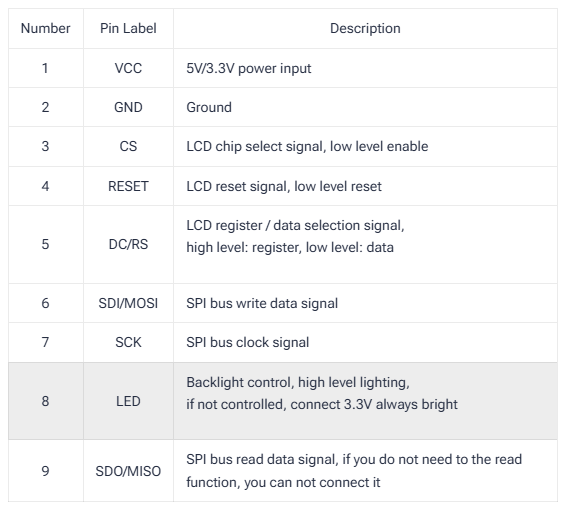Viewport: 563px width, 507px height.
Task: Click the Number column header
Action: 46,28
